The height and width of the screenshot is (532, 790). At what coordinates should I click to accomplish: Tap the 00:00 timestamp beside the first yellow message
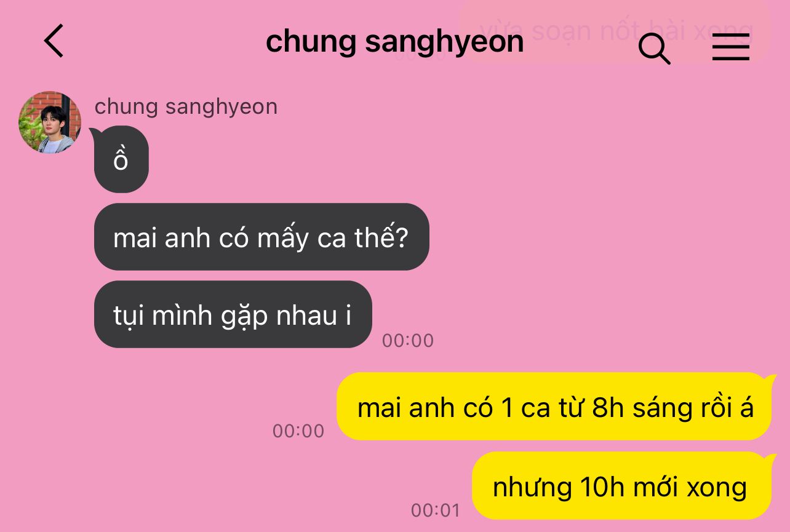[298, 431]
